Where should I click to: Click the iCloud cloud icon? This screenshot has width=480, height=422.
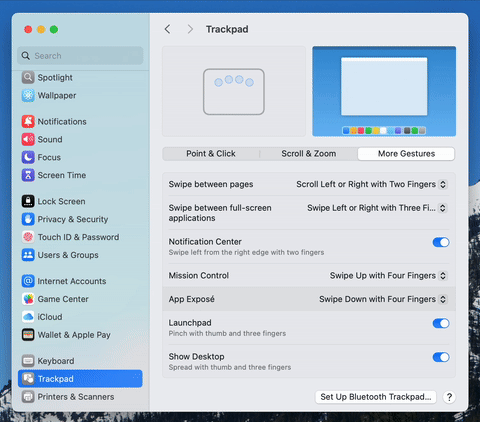click(x=28, y=317)
